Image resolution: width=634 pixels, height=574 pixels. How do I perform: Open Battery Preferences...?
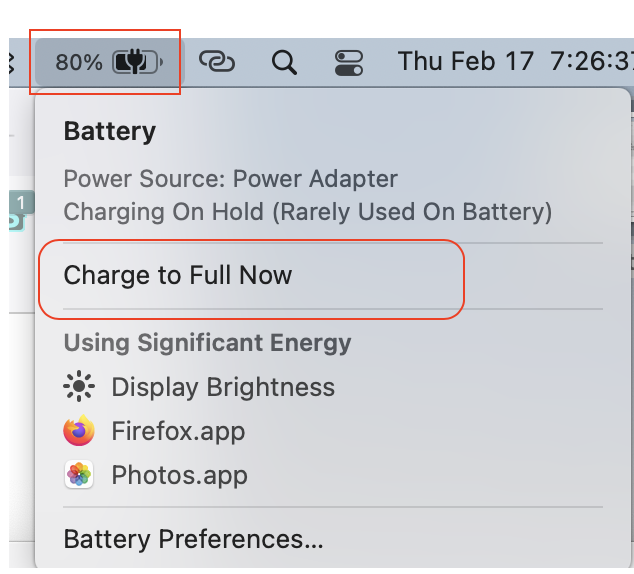(193, 540)
